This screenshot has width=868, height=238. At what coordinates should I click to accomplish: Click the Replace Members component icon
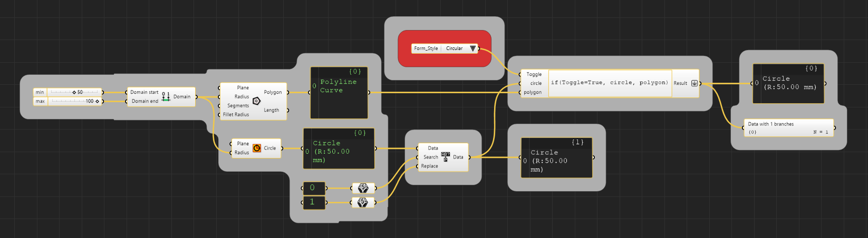pyautogui.click(x=446, y=157)
